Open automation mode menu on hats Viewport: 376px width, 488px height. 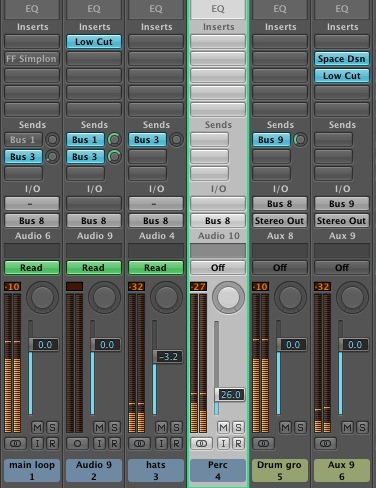[156, 268]
